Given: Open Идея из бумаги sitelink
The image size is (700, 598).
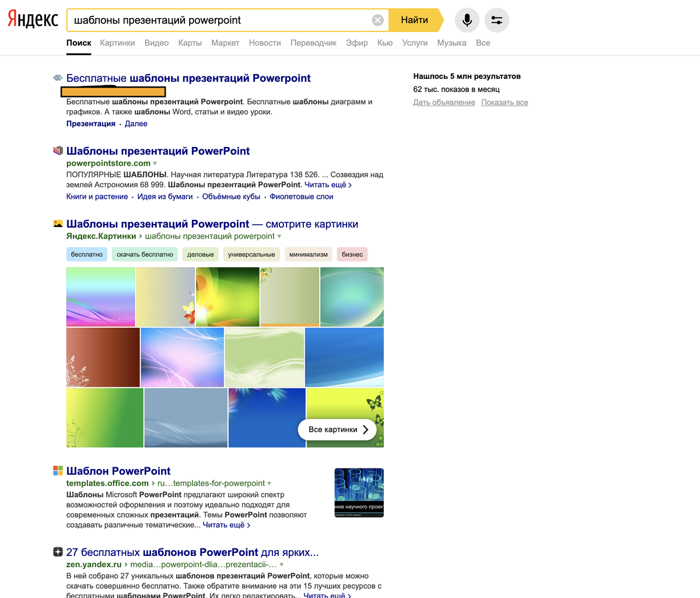Looking at the screenshot, I should pyautogui.click(x=165, y=197).
